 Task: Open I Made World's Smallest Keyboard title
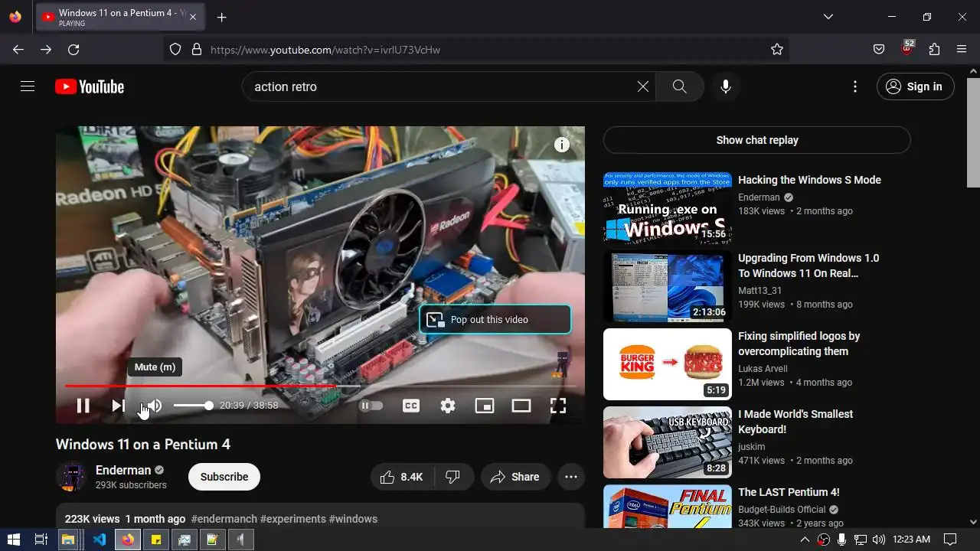[795, 422]
